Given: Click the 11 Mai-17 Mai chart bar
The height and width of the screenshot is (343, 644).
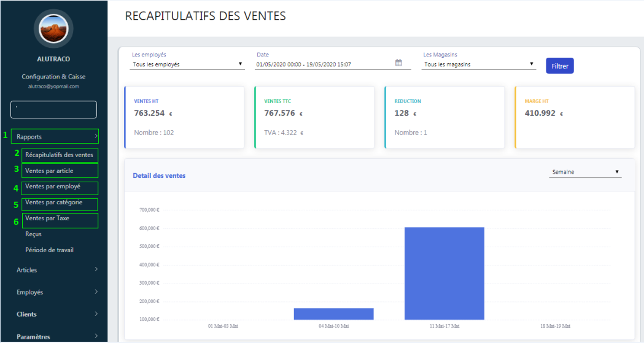Looking at the screenshot, I should [x=444, y=273].
